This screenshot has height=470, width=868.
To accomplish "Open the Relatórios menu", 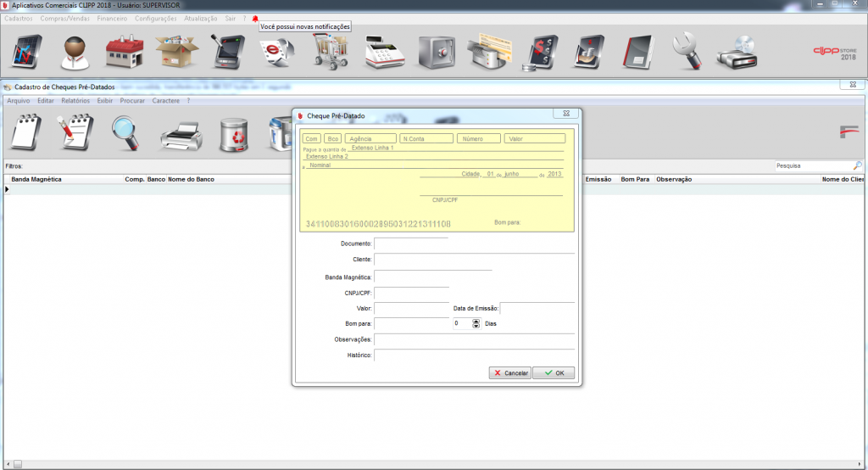I will tap(75, 100).
